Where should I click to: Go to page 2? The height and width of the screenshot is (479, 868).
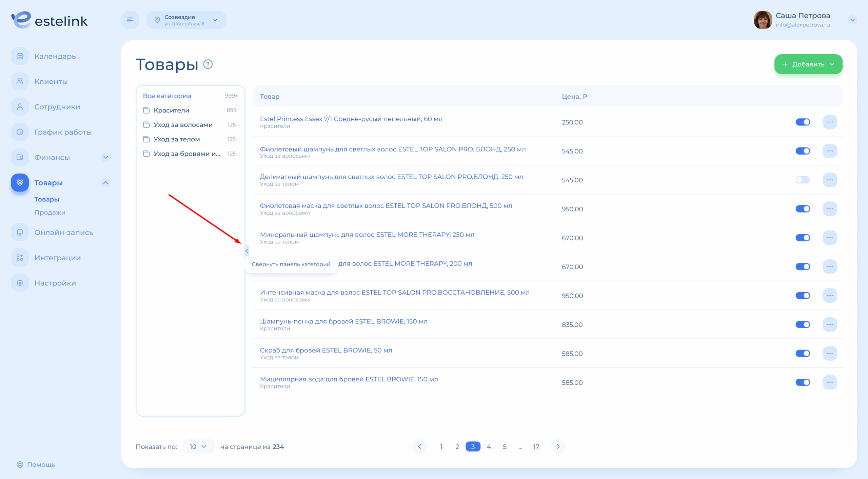[x=457, y=446]
